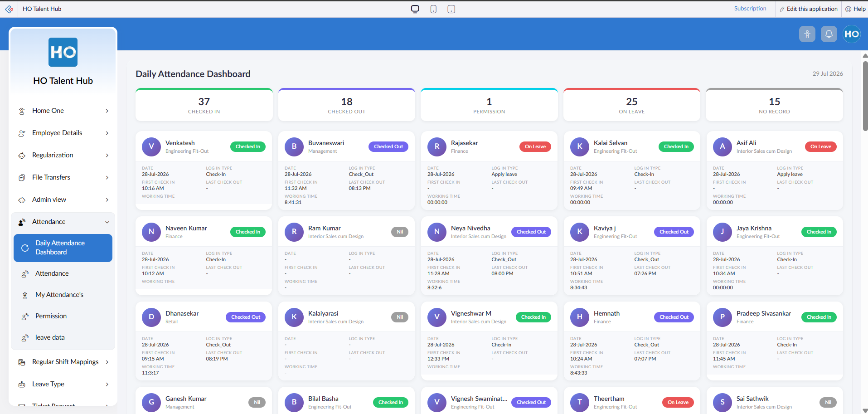Click the Home One sidebar icon
Viewport: 868px width, 414px height.
(x=22, y=111)
